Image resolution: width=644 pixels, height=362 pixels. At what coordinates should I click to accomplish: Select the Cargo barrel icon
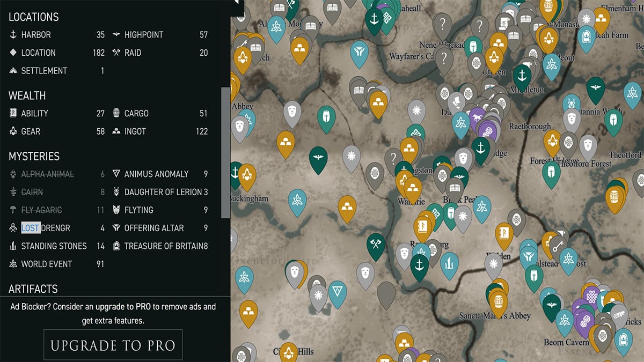pyautogui.click(x=118, y=113)
